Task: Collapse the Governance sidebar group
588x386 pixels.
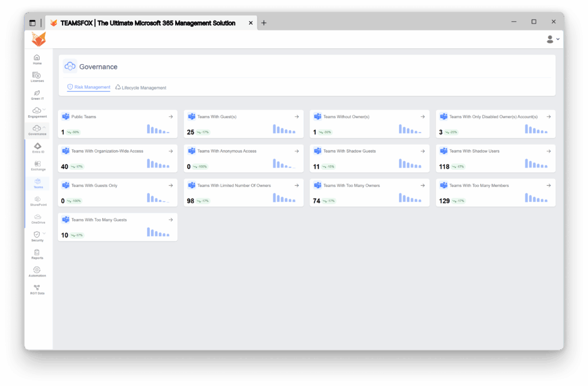Action: tap(37, 130)
